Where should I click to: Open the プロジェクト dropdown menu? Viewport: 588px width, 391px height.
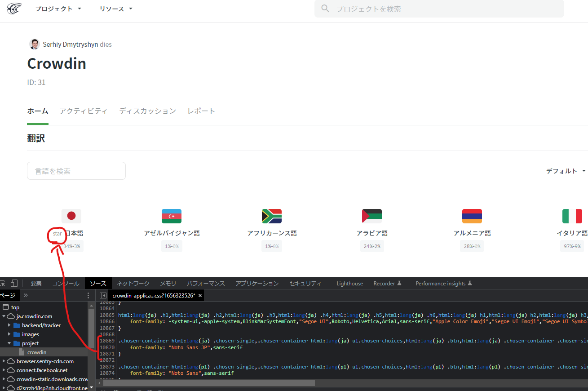click(58, 9)
